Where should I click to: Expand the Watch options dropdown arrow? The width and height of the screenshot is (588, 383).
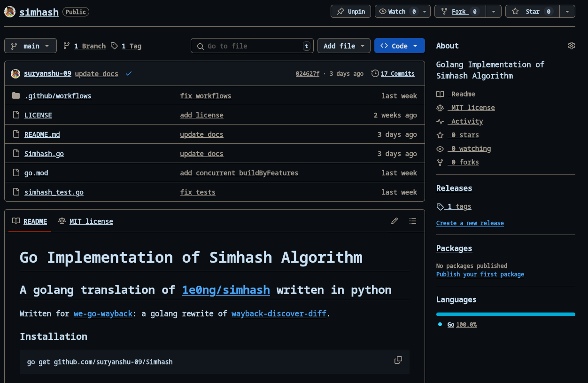click(425, 11)
